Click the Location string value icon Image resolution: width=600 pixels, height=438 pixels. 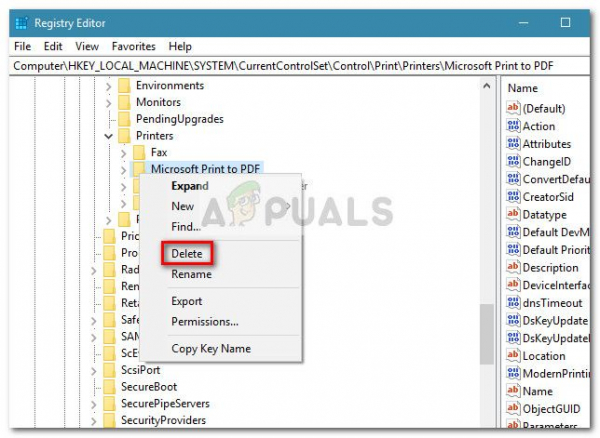513,356
